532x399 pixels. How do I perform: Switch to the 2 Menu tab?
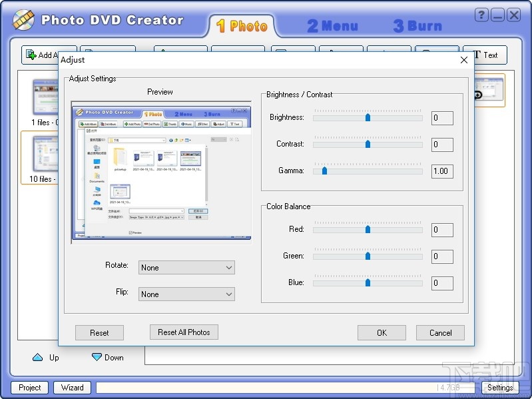point(332,26)
